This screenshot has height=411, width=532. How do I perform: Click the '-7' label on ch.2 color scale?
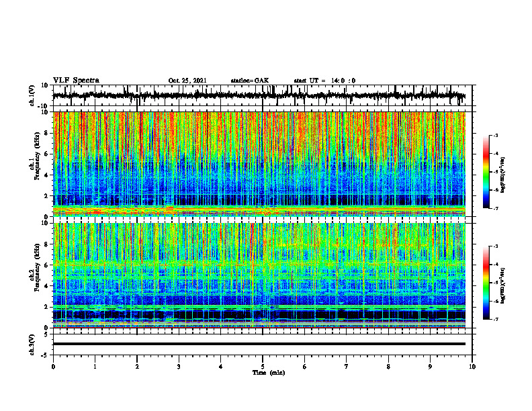(x=495, y=319)
